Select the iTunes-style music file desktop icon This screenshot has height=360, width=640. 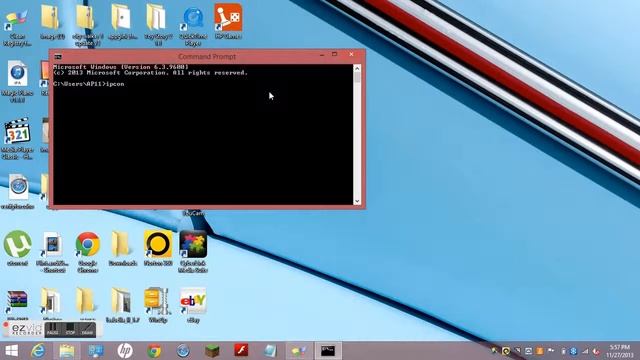17,82
